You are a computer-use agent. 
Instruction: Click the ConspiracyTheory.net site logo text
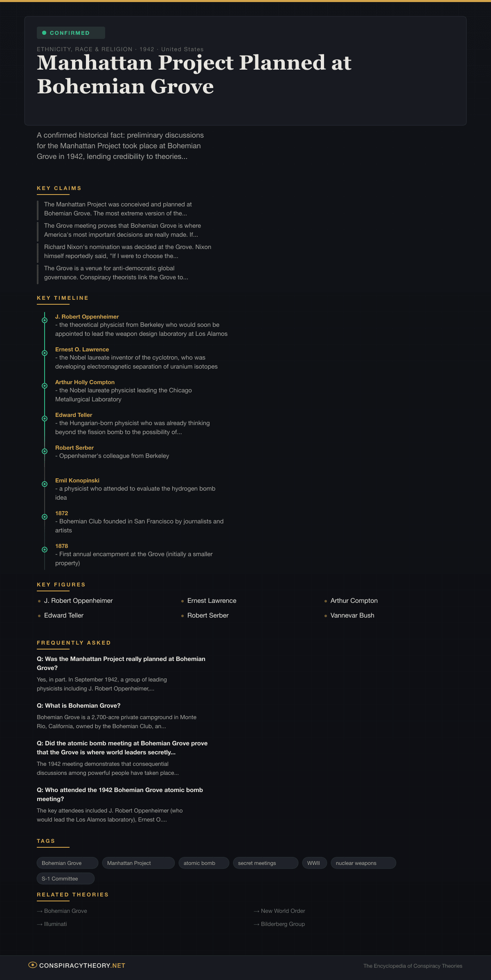pos(82,965)
